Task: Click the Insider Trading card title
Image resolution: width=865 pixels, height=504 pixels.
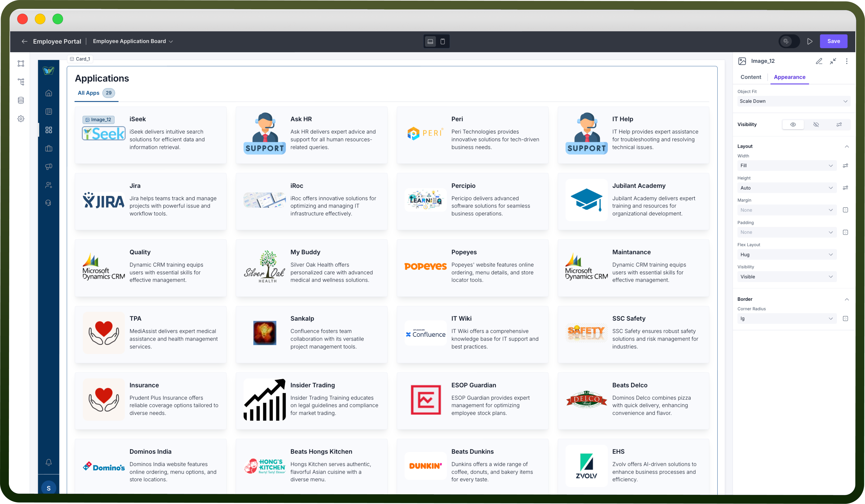Action: [312, 385]
